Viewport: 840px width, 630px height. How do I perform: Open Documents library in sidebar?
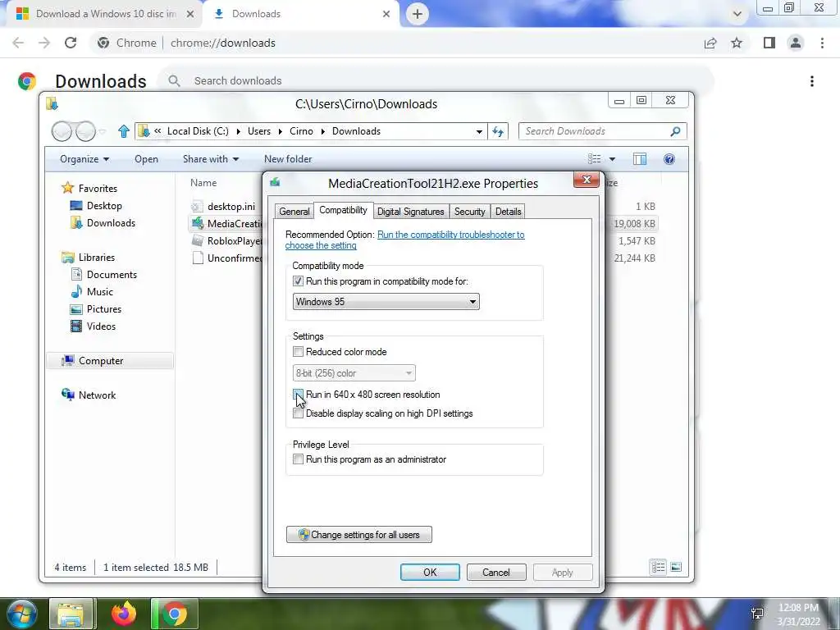(x=104, y=275)
